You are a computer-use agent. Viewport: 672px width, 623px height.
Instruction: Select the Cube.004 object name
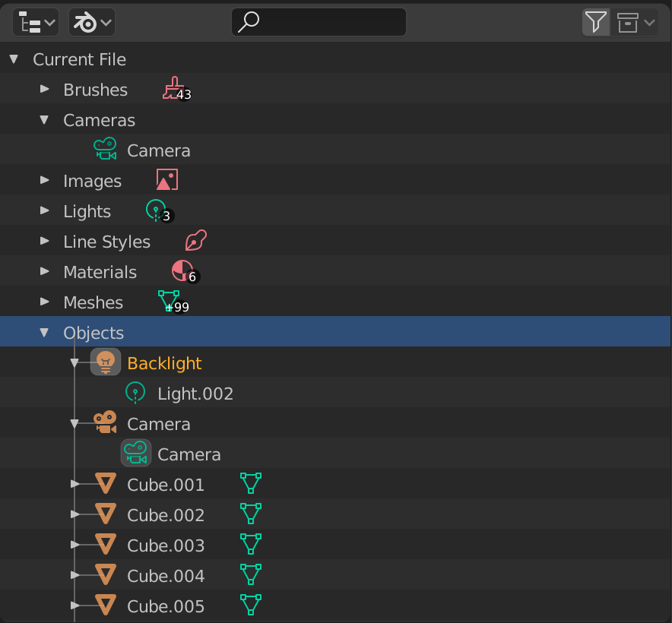point(166,577)
